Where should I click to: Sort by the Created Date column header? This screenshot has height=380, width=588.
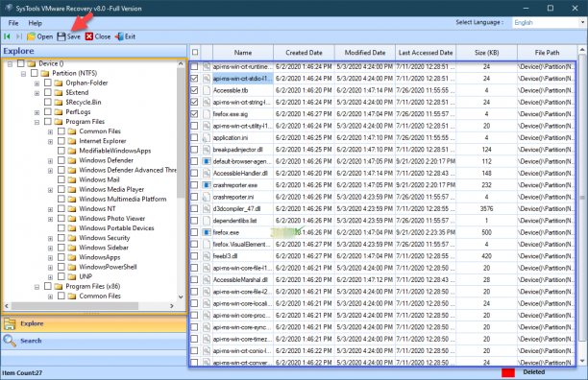click(x=304, y=53)
